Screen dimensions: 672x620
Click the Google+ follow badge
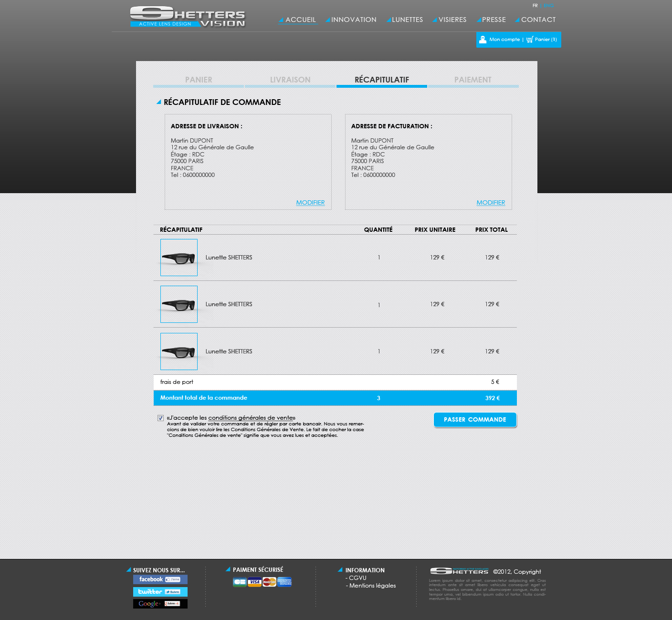tap(160, 604)
